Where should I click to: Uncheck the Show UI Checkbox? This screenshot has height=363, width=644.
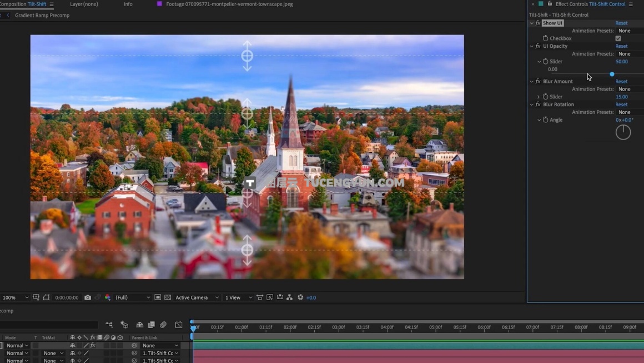618,38
